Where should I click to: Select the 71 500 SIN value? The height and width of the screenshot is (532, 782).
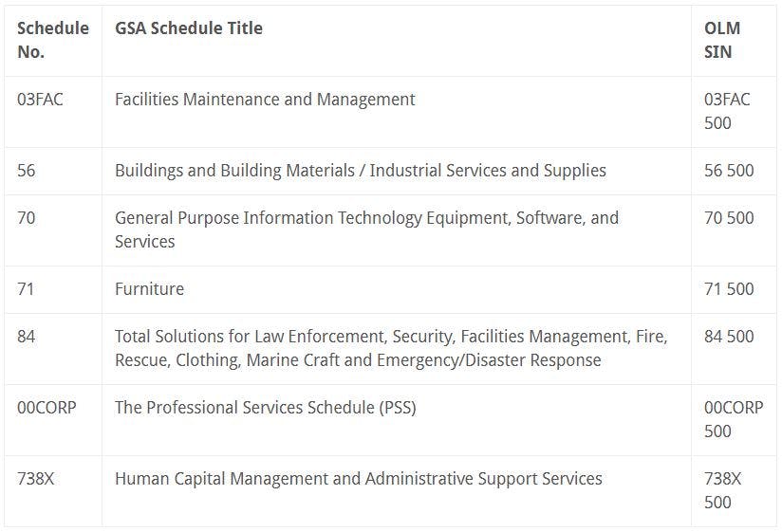729,289
